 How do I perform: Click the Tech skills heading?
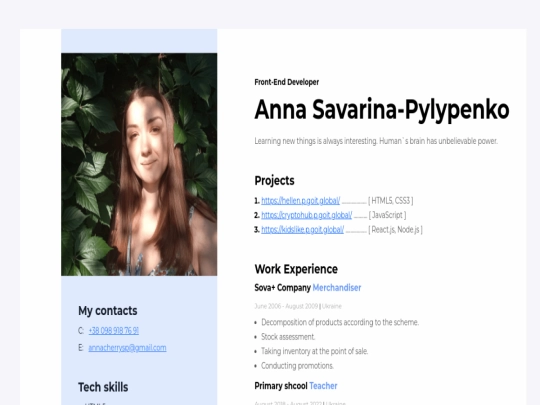[103, 387]
